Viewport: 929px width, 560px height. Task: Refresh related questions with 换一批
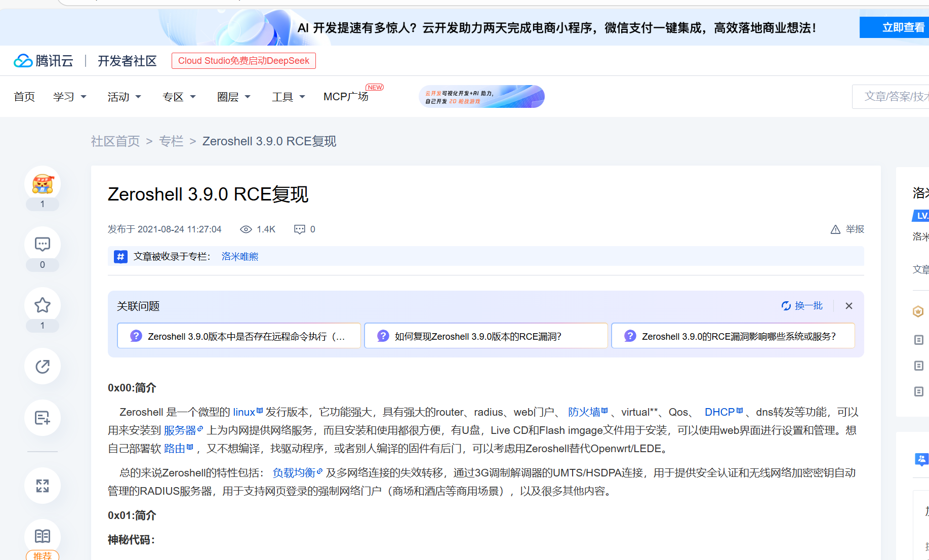point(802,306)
